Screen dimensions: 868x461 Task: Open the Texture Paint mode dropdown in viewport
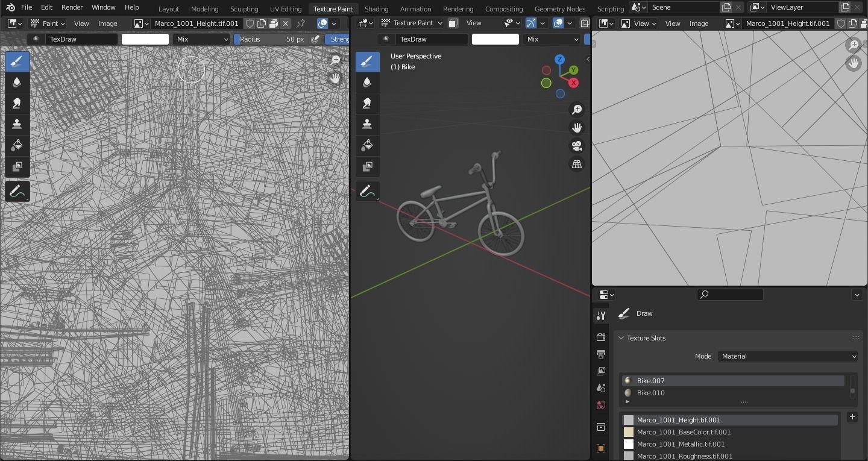click(x=412, y=24)
